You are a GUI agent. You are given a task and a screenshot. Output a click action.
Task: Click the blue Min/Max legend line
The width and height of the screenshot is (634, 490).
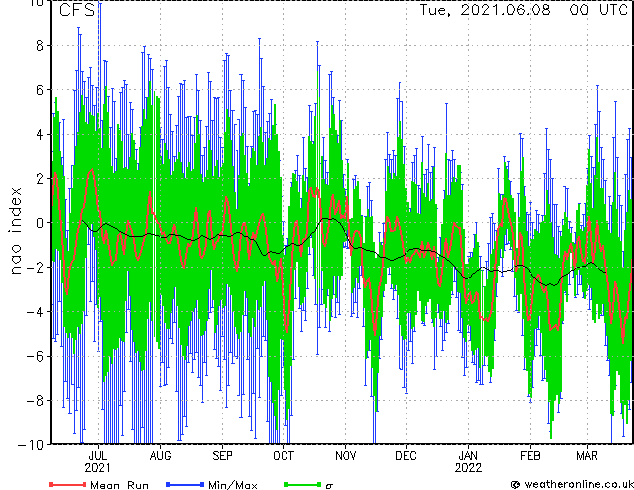pyautogui.click(x=185, y=484)
